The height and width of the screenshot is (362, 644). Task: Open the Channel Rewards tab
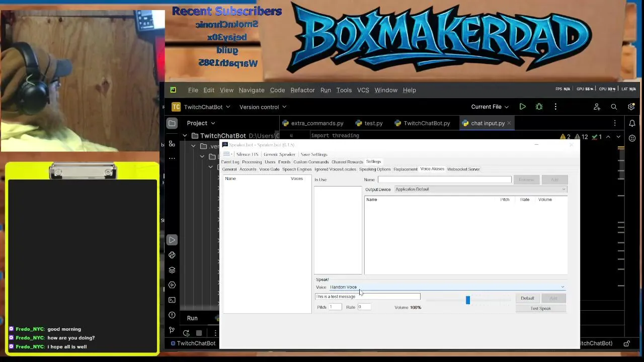[x=347, y=162]
